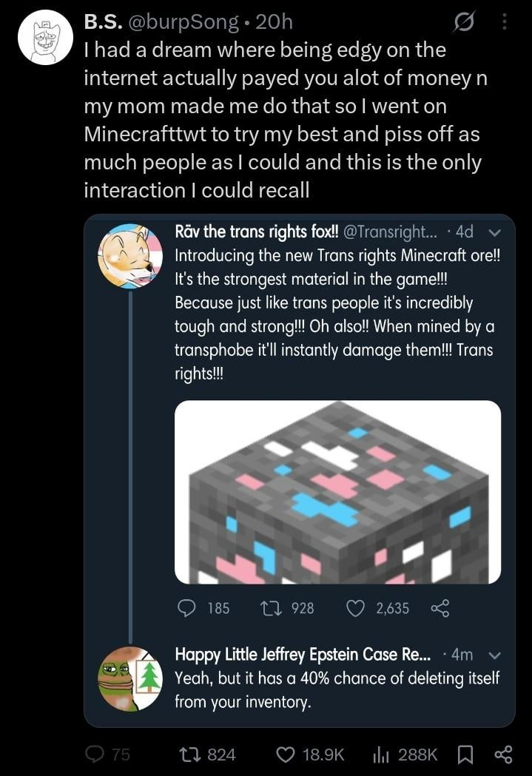View analytics showing 288K views
This screenshot has width=532, height=776.
click(381, 755)
